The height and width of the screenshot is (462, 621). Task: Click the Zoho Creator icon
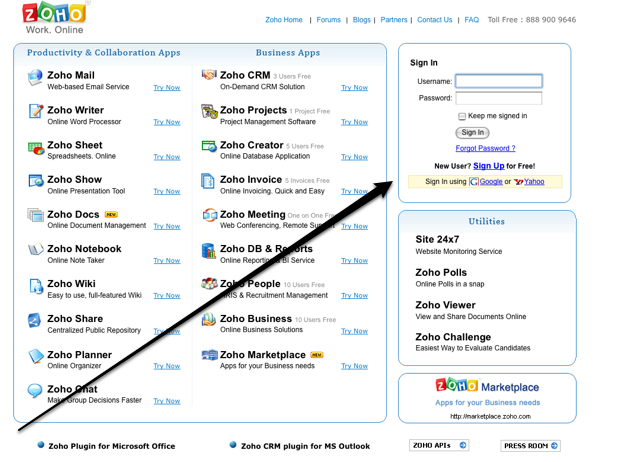pyautogui.click(x=209, y=146)
